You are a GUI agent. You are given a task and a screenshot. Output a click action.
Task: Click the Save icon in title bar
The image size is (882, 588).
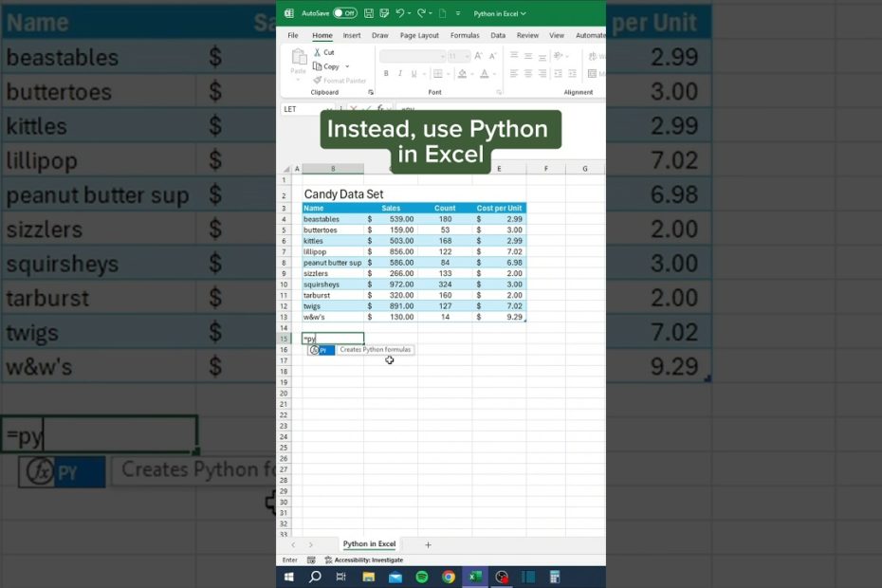coord(369,13)
